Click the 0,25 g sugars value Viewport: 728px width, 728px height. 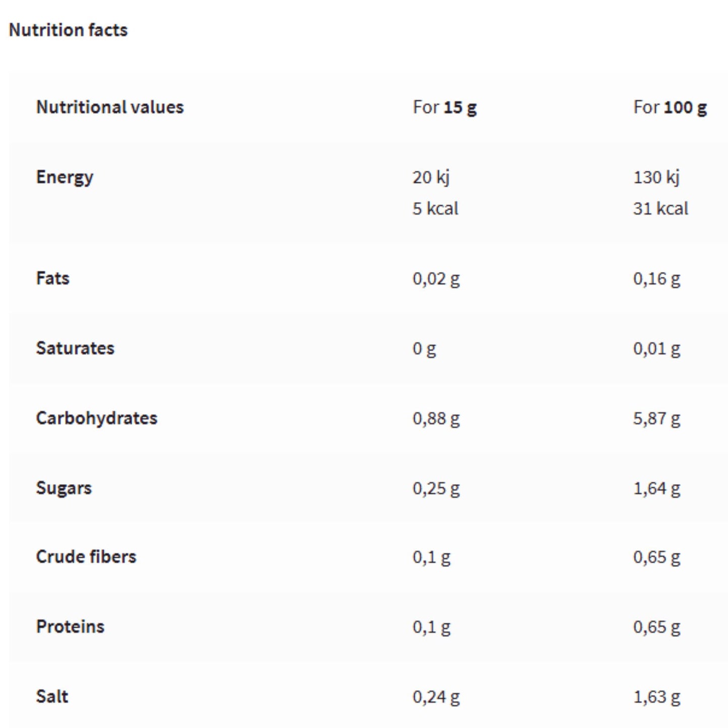(436, 488)
